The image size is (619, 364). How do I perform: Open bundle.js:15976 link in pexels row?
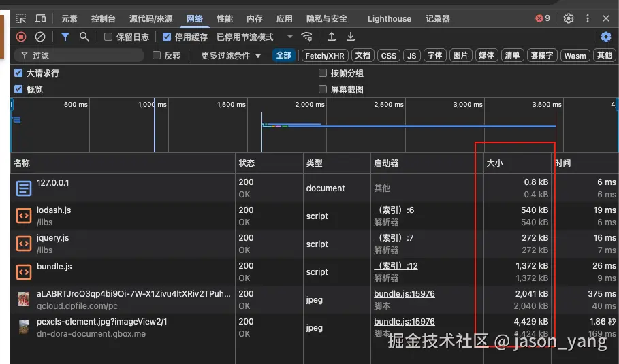[404, 322]
